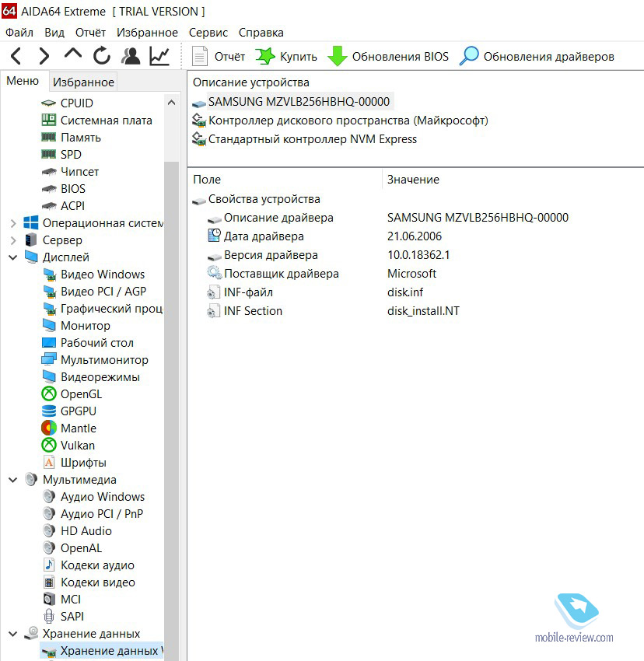
Task: Click the Refresh icon in toolbar
Action: 101,56
